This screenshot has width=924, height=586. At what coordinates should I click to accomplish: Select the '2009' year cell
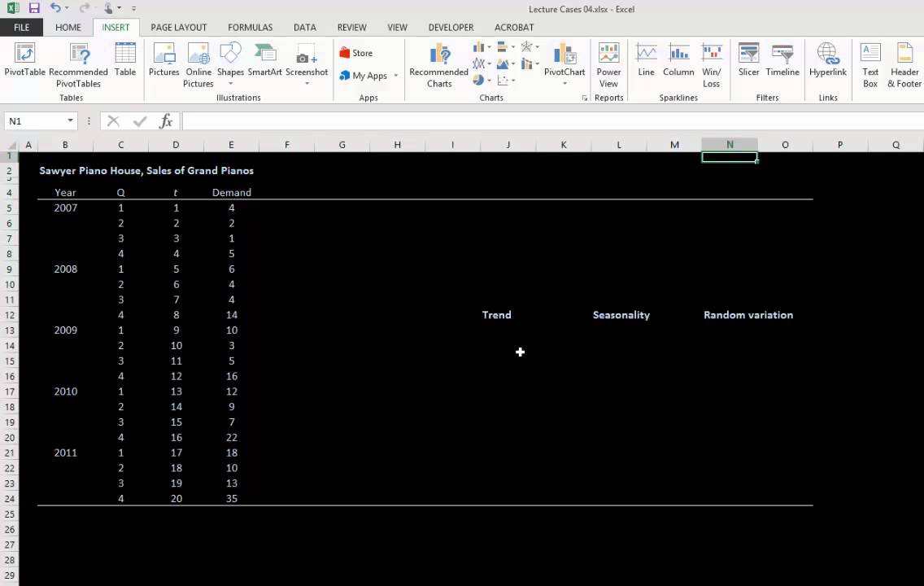pos(65,330)
